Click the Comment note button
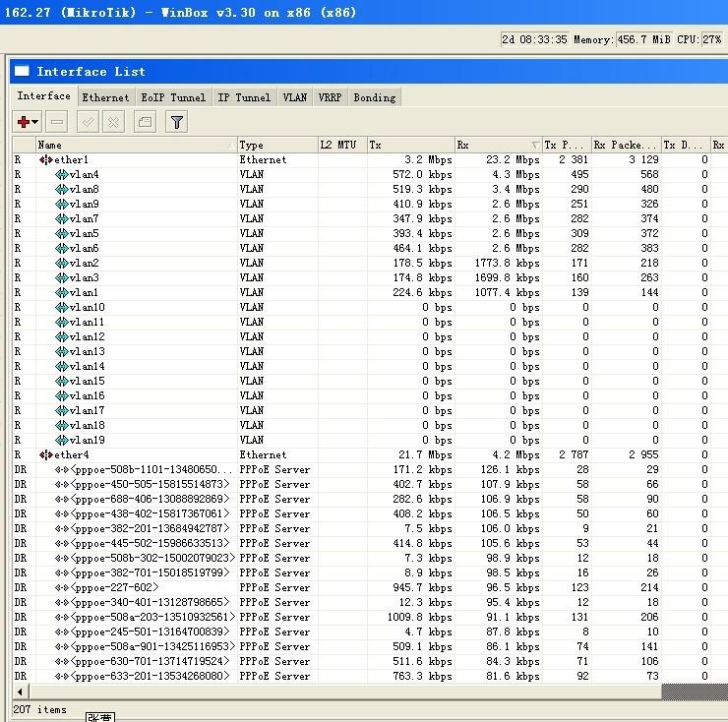The width and height of the screenshot is (728, 722). (145, 122)
